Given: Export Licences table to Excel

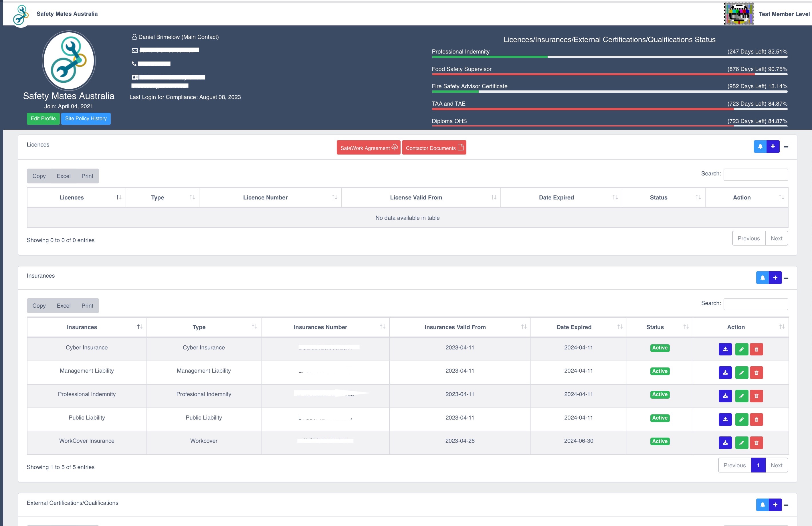Looking at the screenshot, I should [x=64, y=176].
